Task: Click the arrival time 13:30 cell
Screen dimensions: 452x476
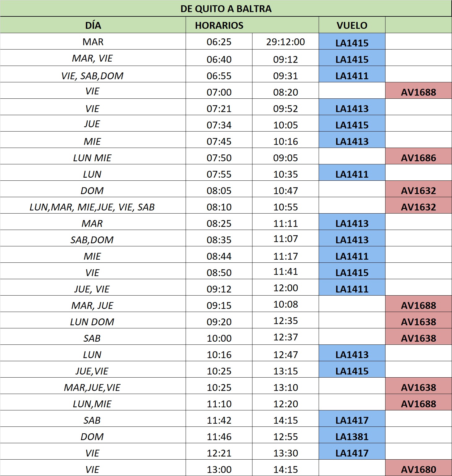Action: (285, 453)
